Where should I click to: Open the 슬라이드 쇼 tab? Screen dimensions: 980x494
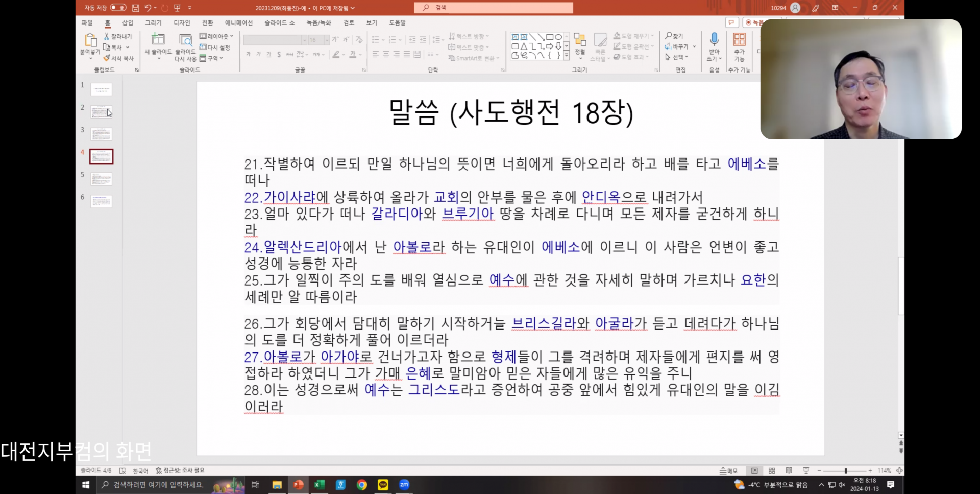280,23
